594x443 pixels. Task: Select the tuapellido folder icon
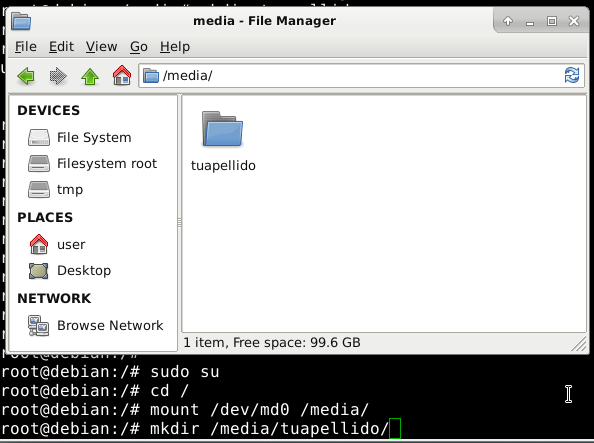click(222, 129)
